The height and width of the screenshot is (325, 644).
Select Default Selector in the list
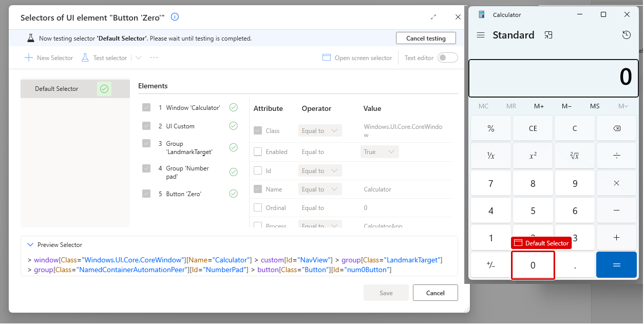(x=75, y=89)
